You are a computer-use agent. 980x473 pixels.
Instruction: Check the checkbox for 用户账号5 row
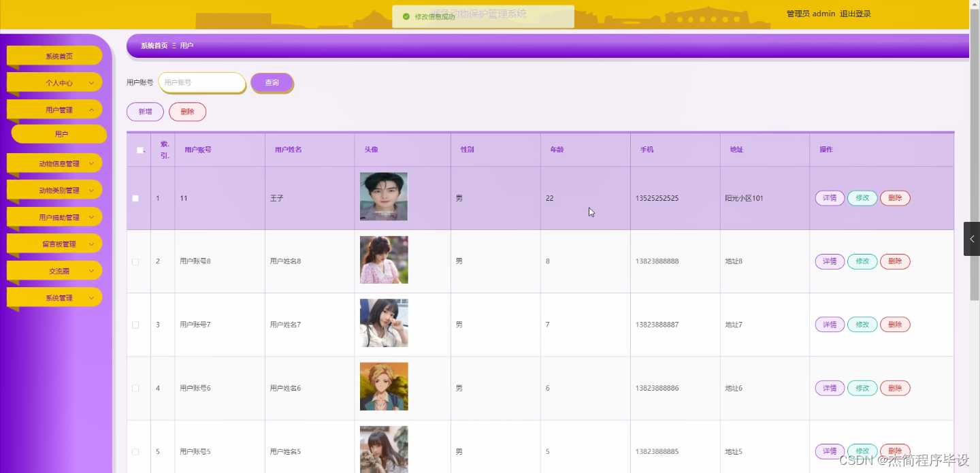[135, 451]
